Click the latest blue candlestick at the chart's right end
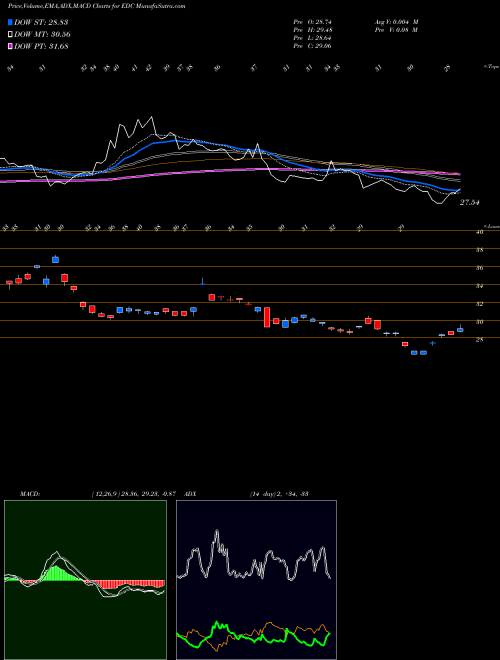The height and width of the screenshot is (660, 500). (x=460, y=330)
